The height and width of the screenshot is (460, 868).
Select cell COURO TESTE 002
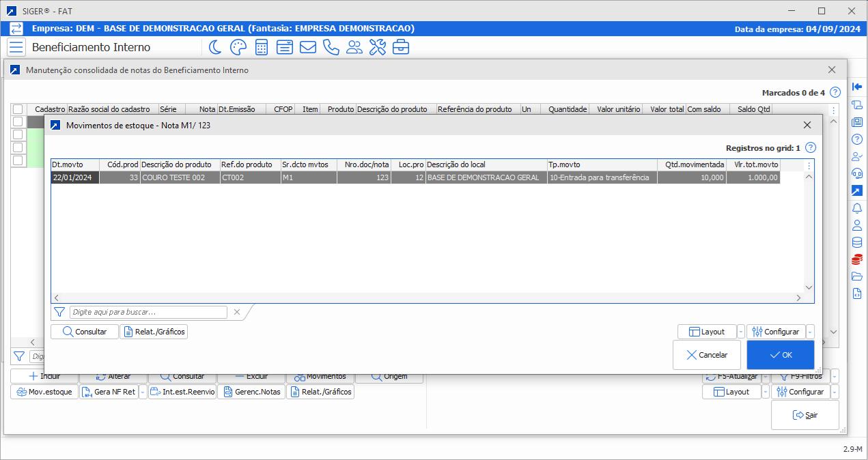180,177
